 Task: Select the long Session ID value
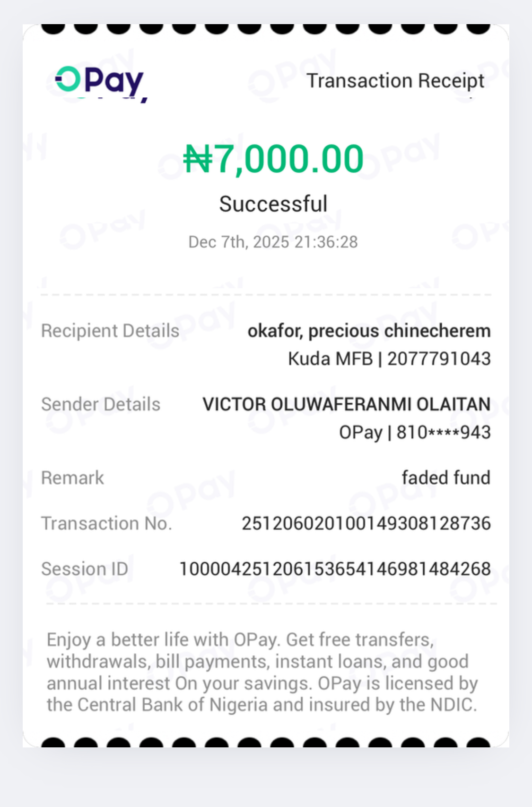pos(335,569)
